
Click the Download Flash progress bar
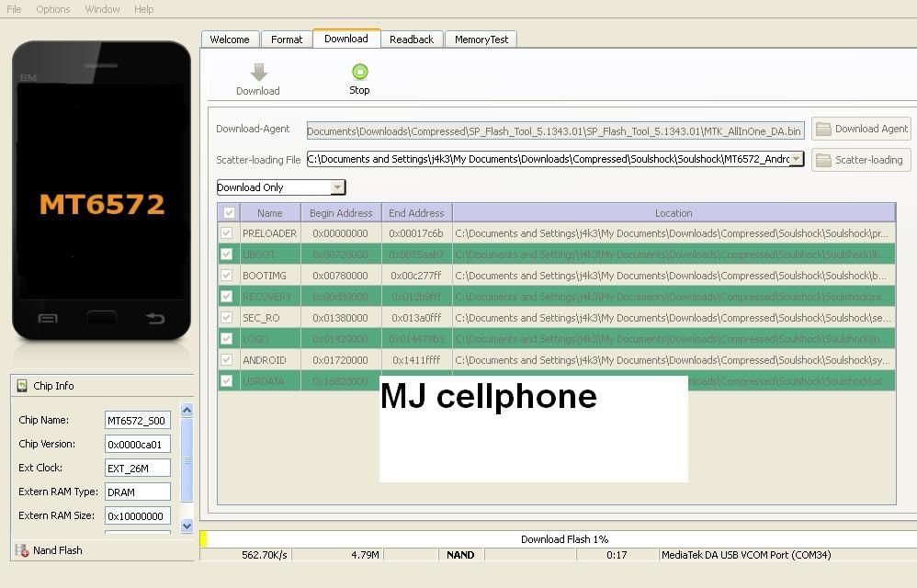tap(564, 539)
